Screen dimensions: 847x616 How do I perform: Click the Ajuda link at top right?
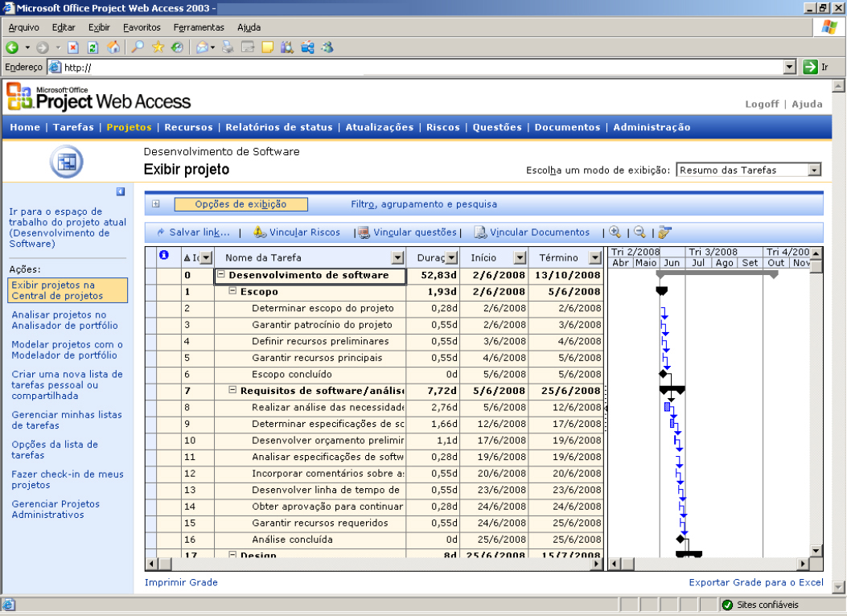tap(807, 105)
